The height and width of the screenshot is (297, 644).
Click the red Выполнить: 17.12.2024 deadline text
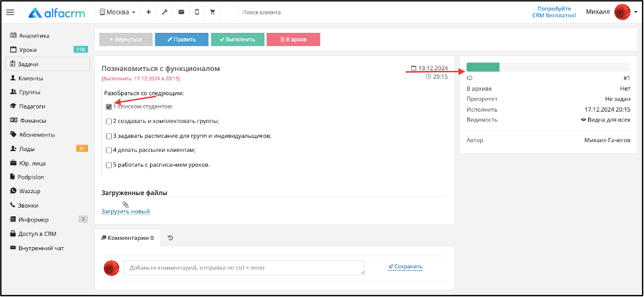[141, 78]
